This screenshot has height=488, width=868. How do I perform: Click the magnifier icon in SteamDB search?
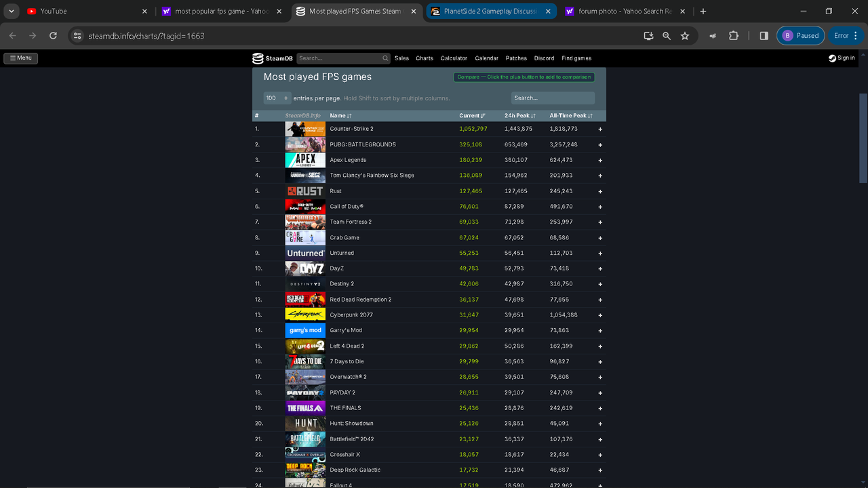coord(385,58)
